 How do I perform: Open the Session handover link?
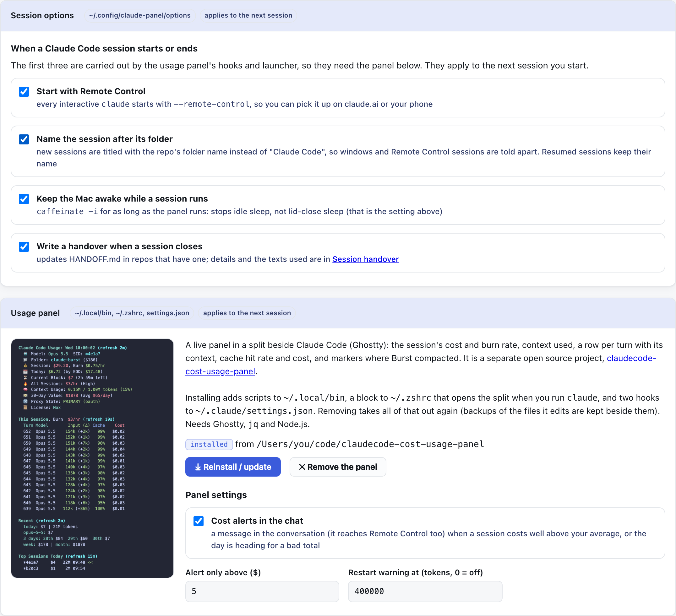pyautogui.click(x=366, y=259)
